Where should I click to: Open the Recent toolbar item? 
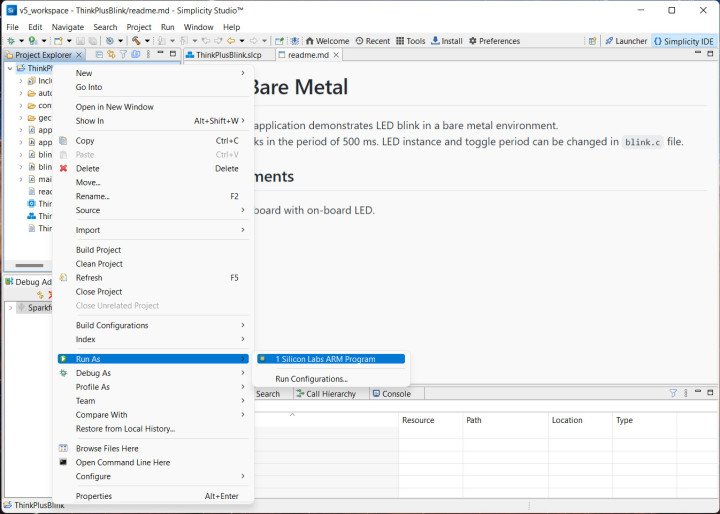[372, 41]
